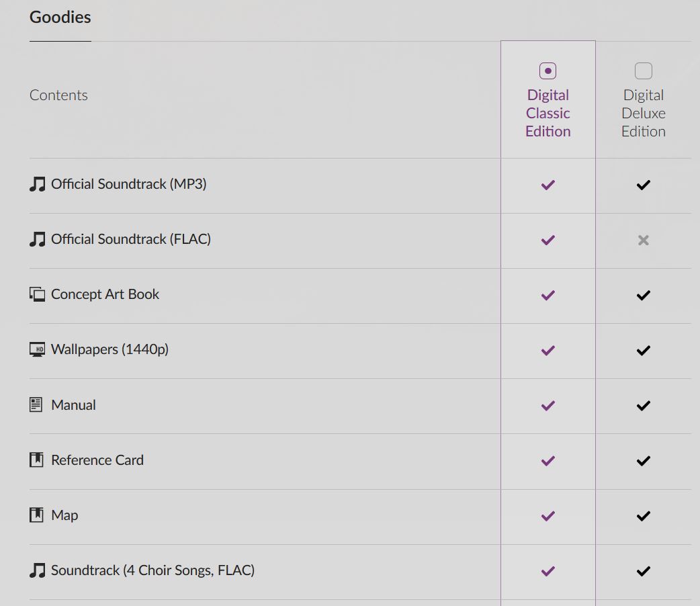Click the Wallpapers (1440p) item text
This screenshot has width=700, height=606.
[110, 349]
